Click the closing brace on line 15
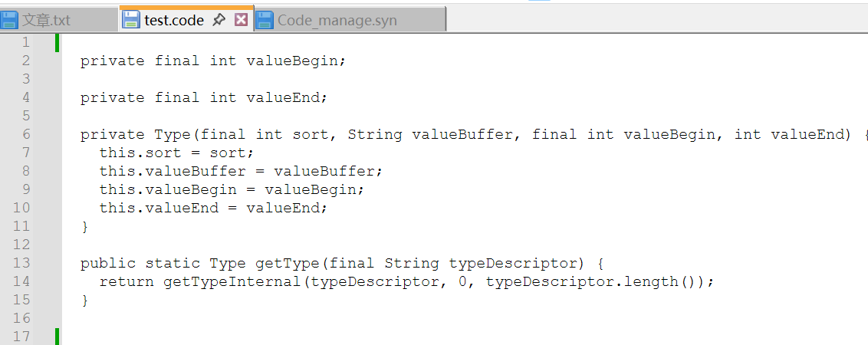This screenshot has width=868, height=345. (85, 300)
